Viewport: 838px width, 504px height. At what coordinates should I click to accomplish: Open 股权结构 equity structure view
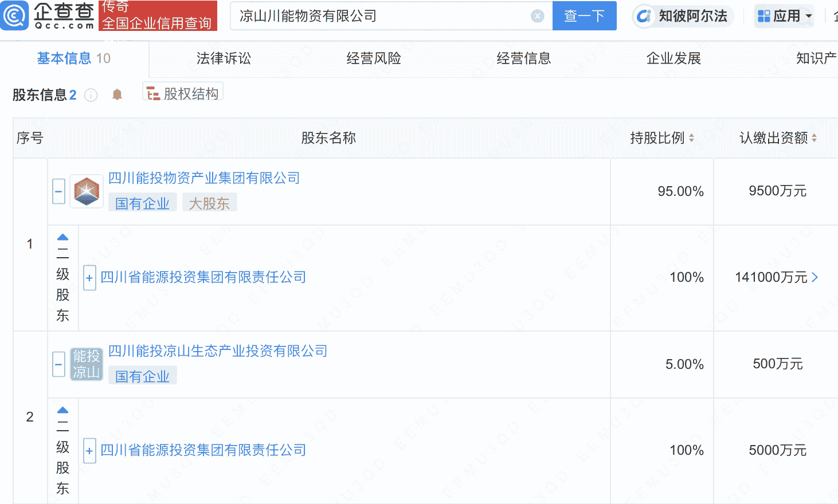point(183,93)
